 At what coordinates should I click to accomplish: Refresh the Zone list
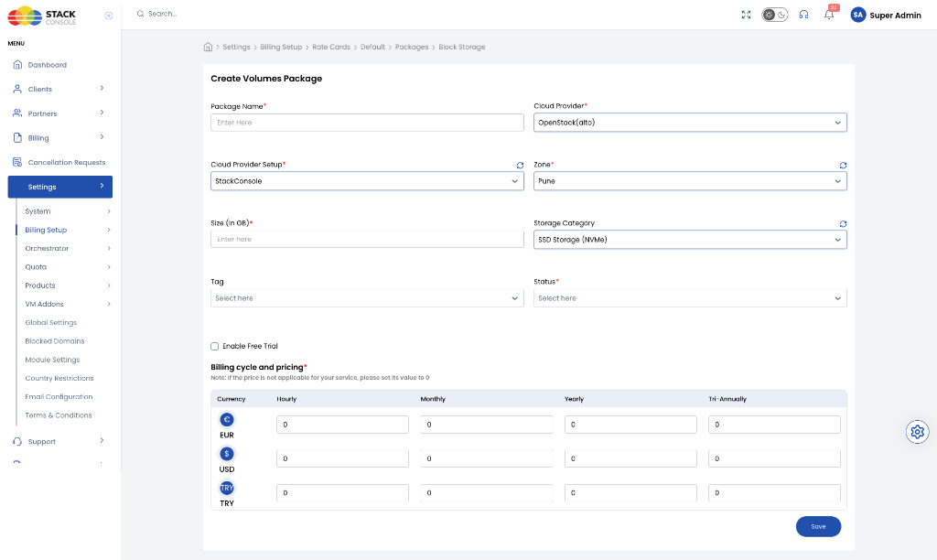(843, 165)
